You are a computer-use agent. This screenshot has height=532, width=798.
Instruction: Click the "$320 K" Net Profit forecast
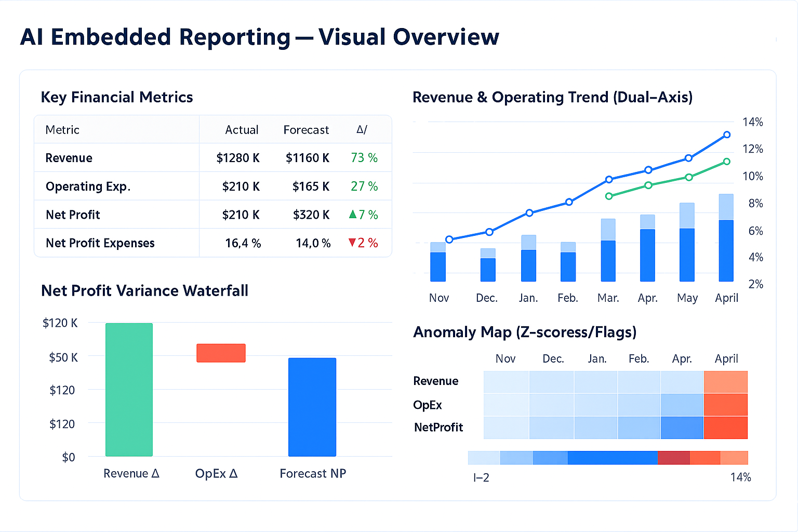click(311, 215)
